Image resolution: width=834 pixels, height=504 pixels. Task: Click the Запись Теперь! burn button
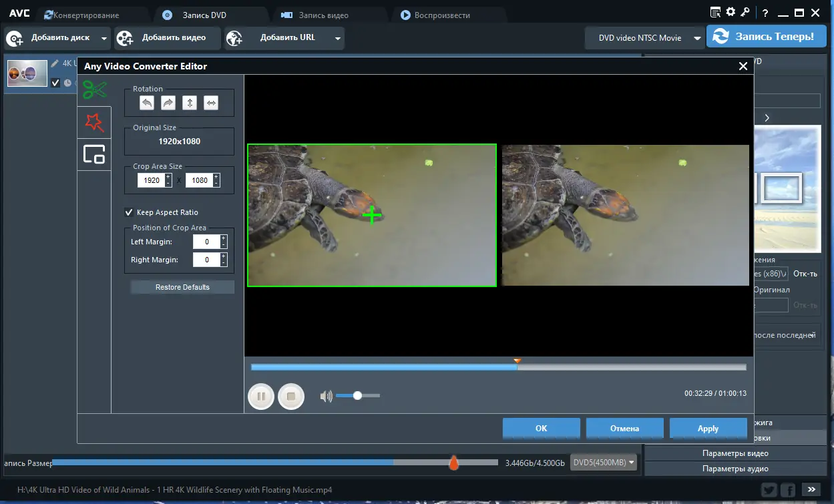pos(767,37)
